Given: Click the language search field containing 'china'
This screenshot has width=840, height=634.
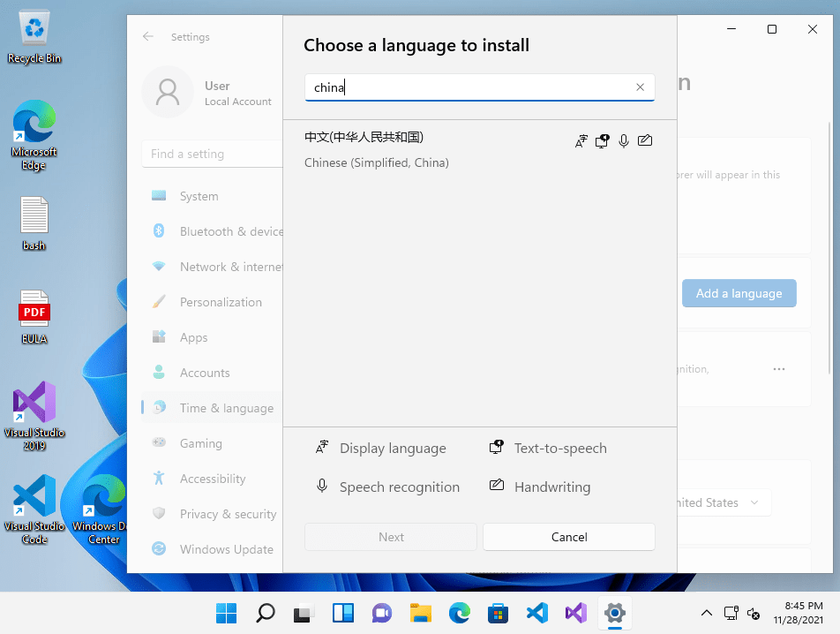Looking at the screenshot, I should click(479, 87).
